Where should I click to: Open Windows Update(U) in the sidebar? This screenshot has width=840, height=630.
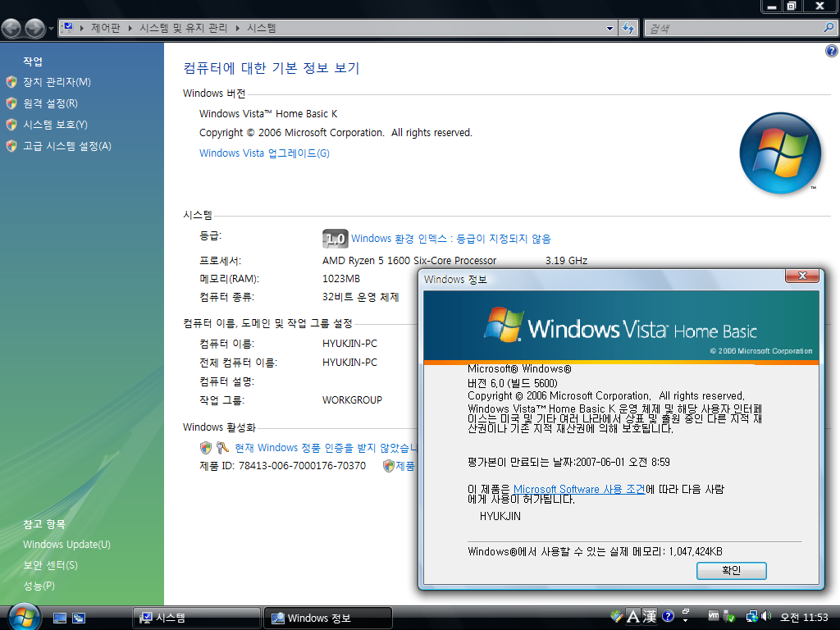(x=66, y=545)
